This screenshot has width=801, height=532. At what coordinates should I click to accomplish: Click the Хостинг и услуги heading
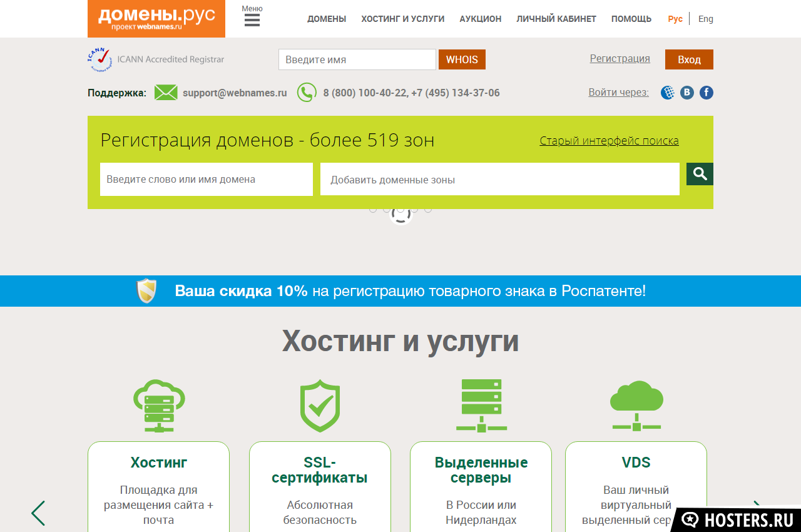coord(400,341)
